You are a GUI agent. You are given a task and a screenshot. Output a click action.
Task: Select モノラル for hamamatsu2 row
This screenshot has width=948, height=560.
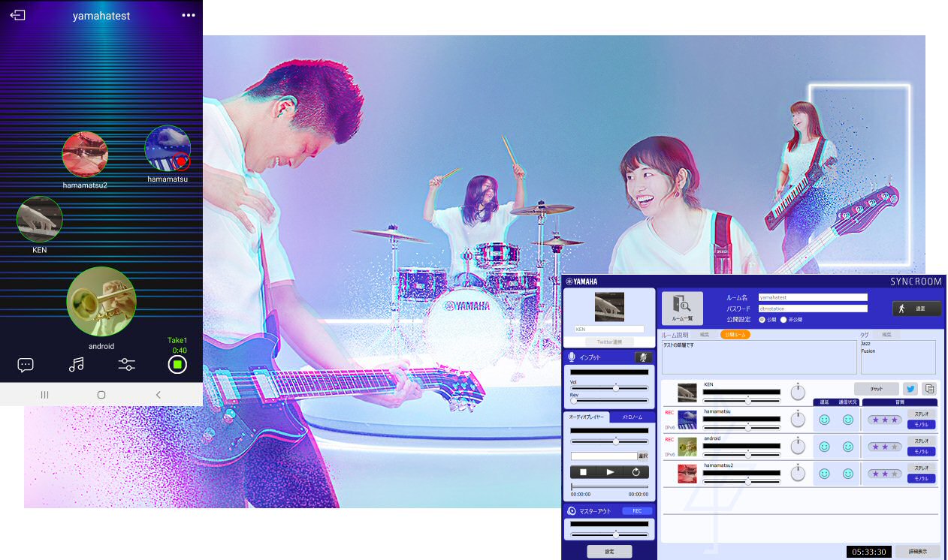coord(922,479)
